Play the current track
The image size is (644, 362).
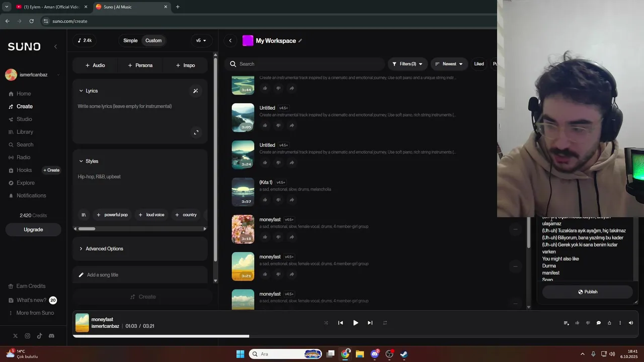(x=355, y=323)
